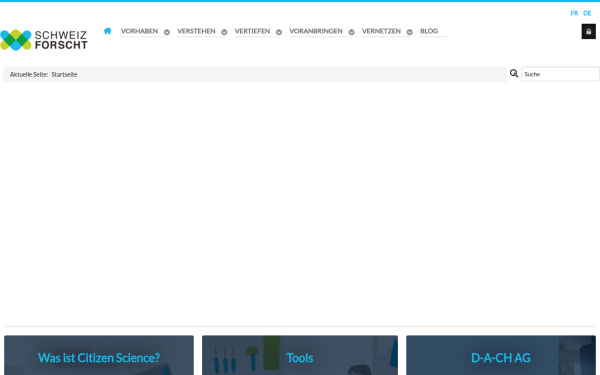Expand the Vorhaben dropdown arrow
Screen dimensions: 600x375
[x=167, y=32]
